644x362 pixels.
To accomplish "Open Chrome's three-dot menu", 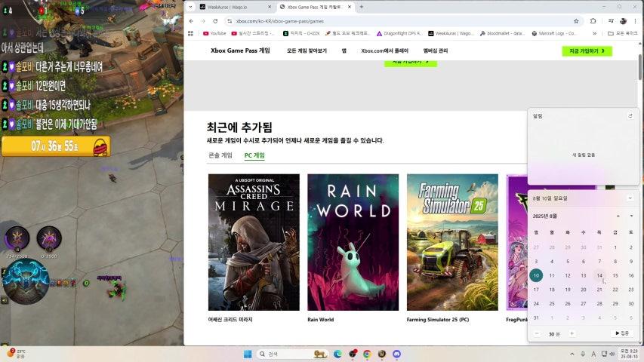I will pyautogui.click(x=636, y=21).
